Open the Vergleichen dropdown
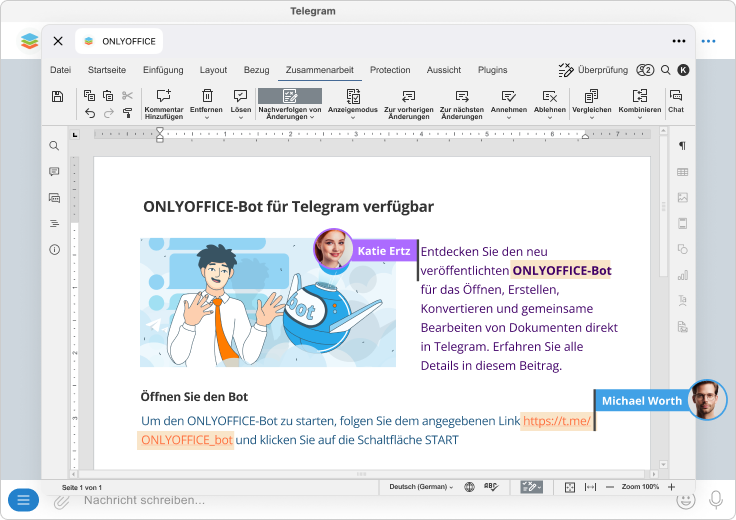 tap(591, 118)
